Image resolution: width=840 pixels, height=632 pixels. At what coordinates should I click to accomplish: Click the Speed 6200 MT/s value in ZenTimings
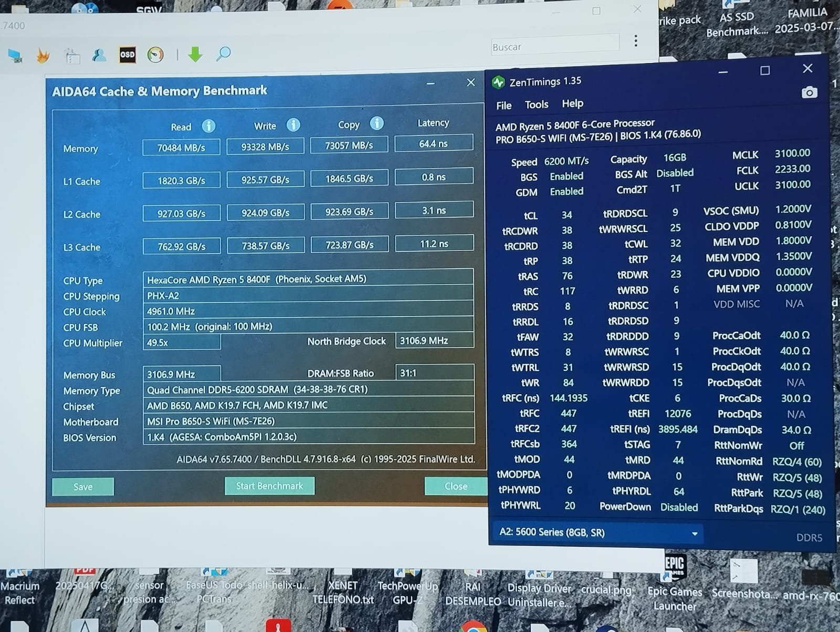coord(566,161)
